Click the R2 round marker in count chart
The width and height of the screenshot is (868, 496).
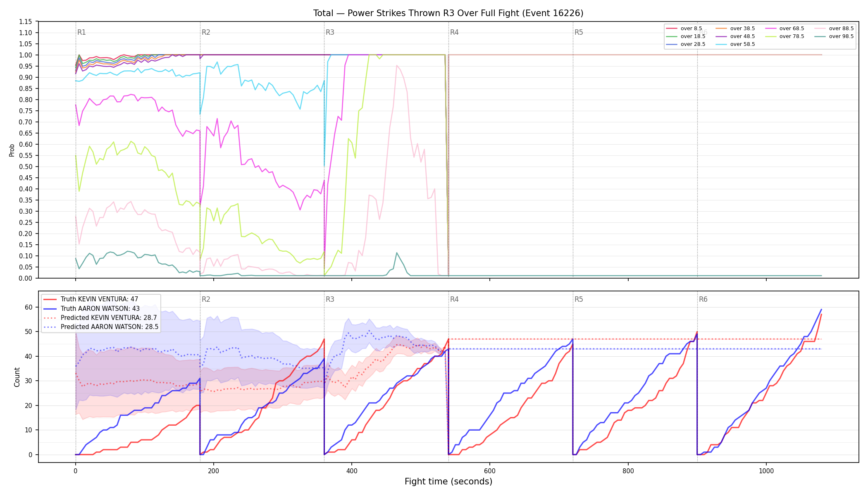[x=206, y=299]
